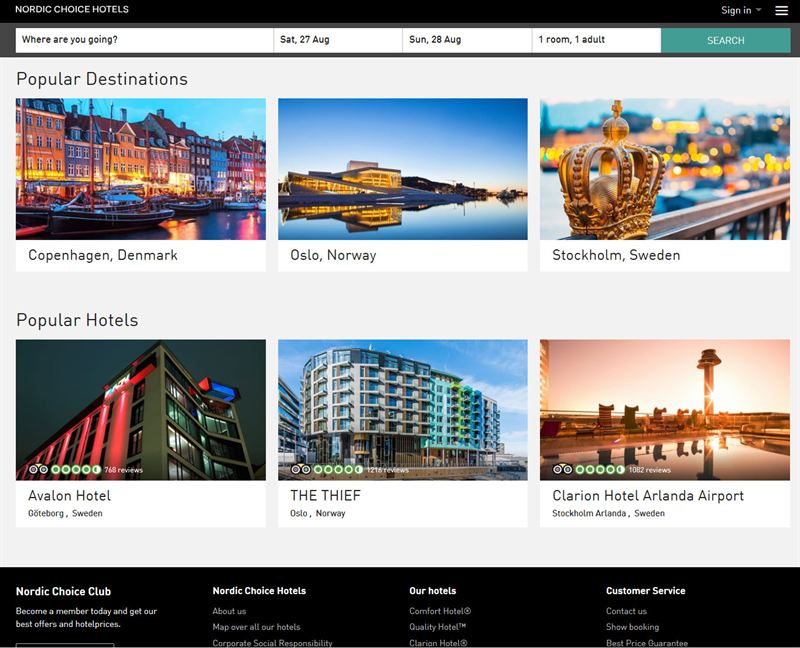This screenshot has width=800, height=648.
Task: Open the Oslo, Norway destination photo
Action: (403, 169)
